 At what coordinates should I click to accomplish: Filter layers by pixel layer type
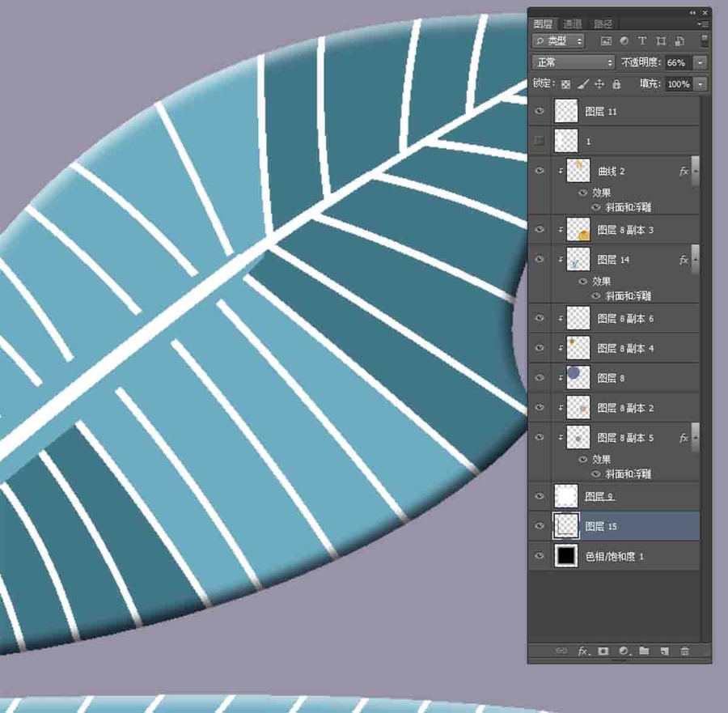click(x=606, y=41)
